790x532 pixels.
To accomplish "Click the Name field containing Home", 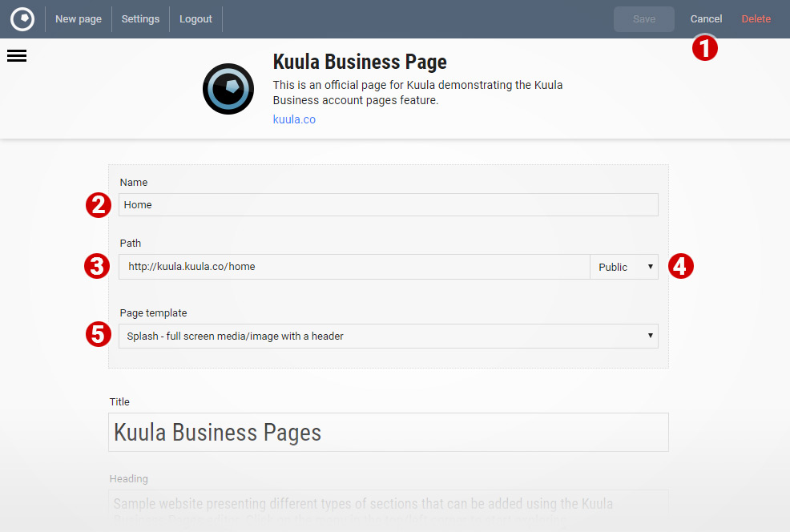I will (389, 204).
